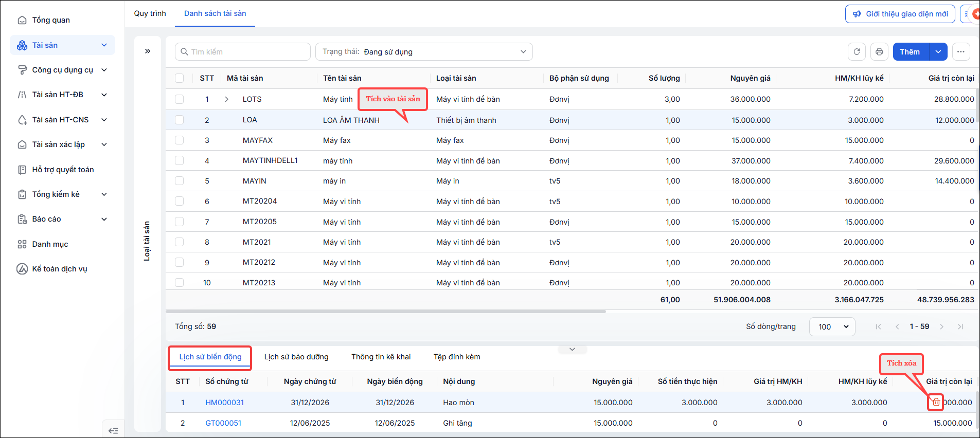Open the Thêm button dropdown arrow
Screen dimensions: 980x438
pos(938,52)
